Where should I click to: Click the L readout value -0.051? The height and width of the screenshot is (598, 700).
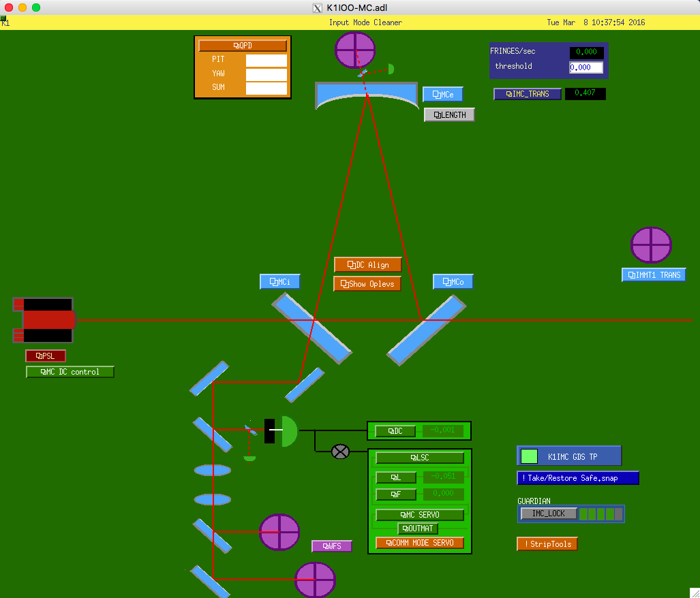[x=443, y=477]
